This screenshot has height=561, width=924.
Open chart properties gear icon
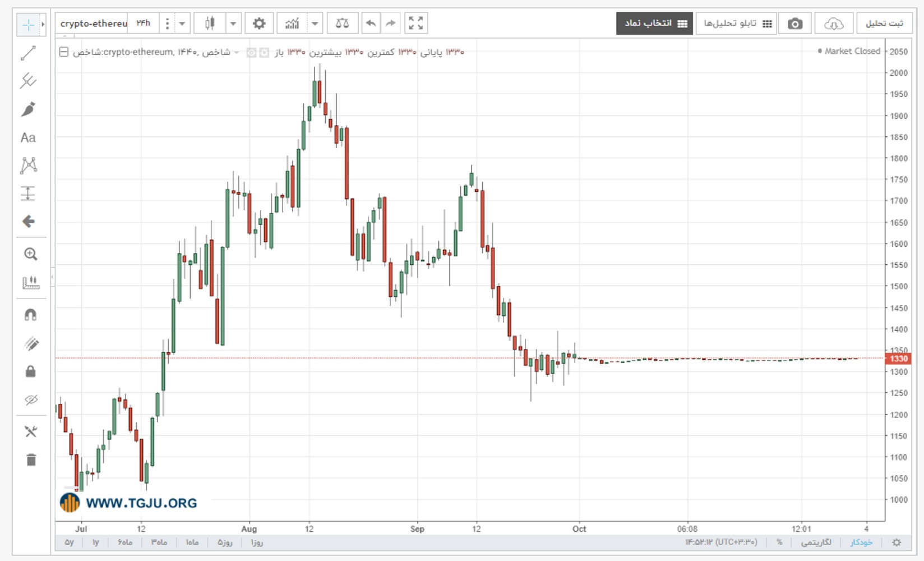(258, 24)
